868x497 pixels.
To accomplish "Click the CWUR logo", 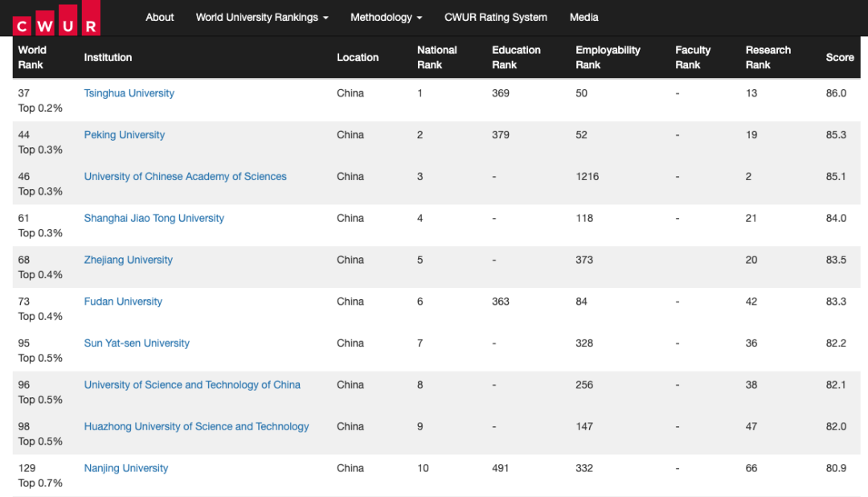I will click(56, 18).
